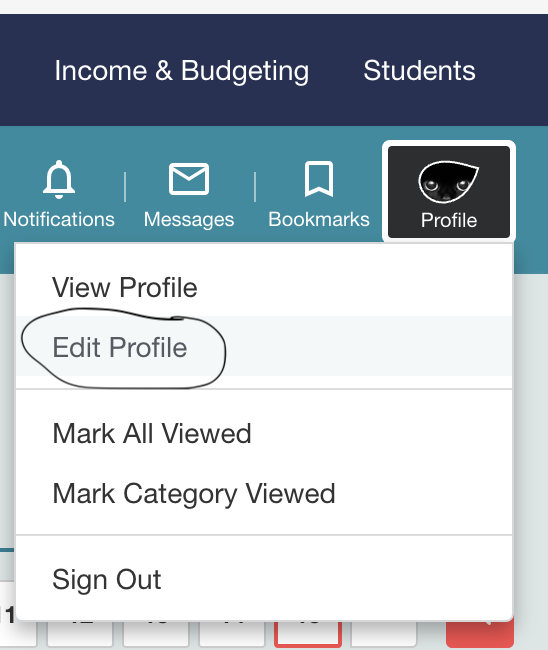The width and height of the screenshot is (548, 650).
Task: Click the black cat profile avatar
Action: click(x=449, y=182)
